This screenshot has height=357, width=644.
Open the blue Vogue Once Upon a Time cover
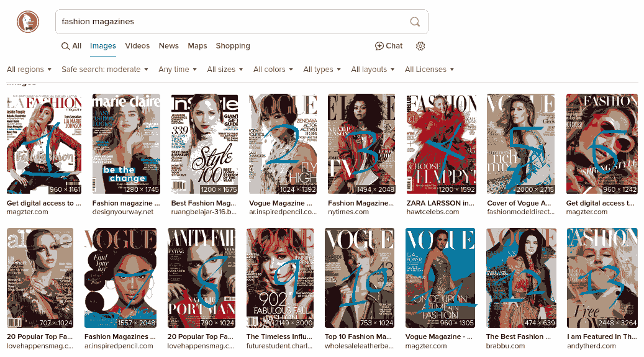click(440, 278)
